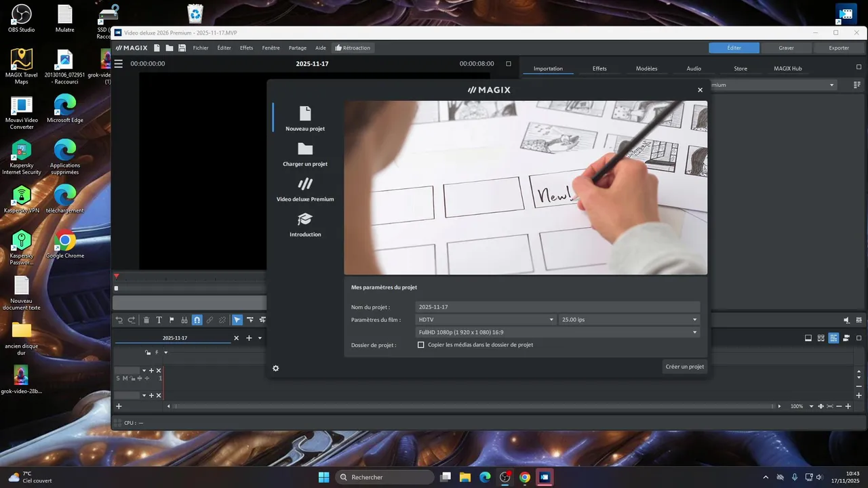
Task: Open the Éditer menu in the menu bar
Action: (x=224, y=48)
